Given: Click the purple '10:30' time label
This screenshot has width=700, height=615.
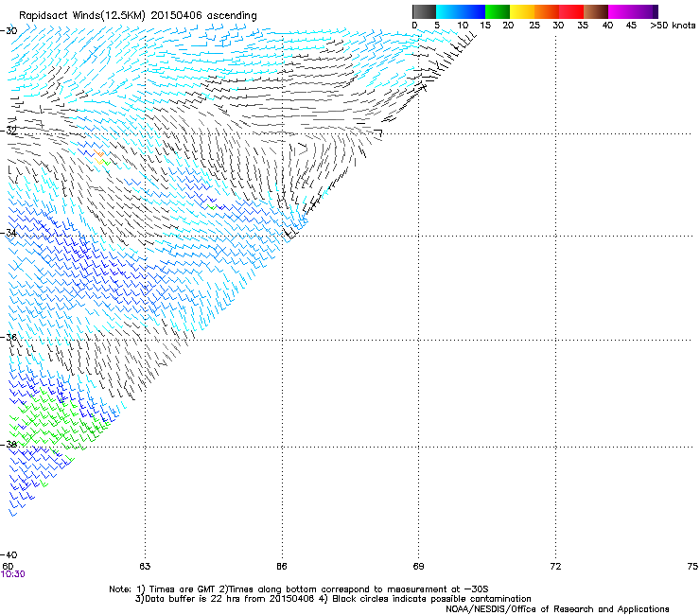Looking at the screenshot, I should (x=13, y=574).
